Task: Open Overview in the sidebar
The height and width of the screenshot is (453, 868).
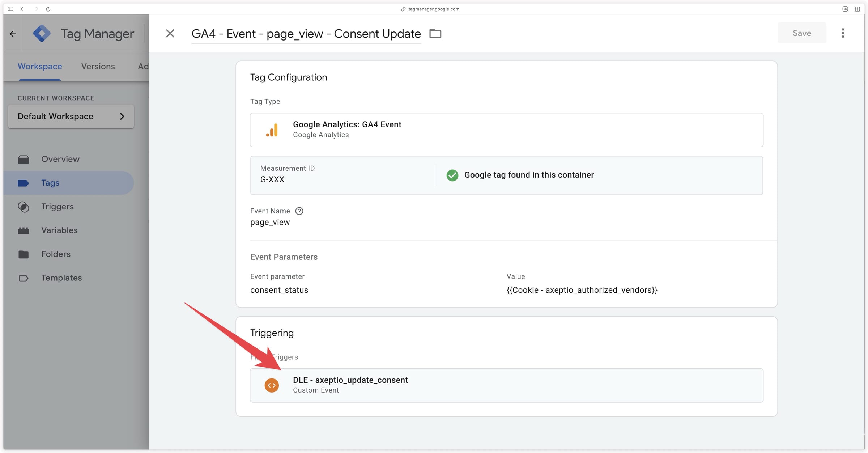Action: 69,159
